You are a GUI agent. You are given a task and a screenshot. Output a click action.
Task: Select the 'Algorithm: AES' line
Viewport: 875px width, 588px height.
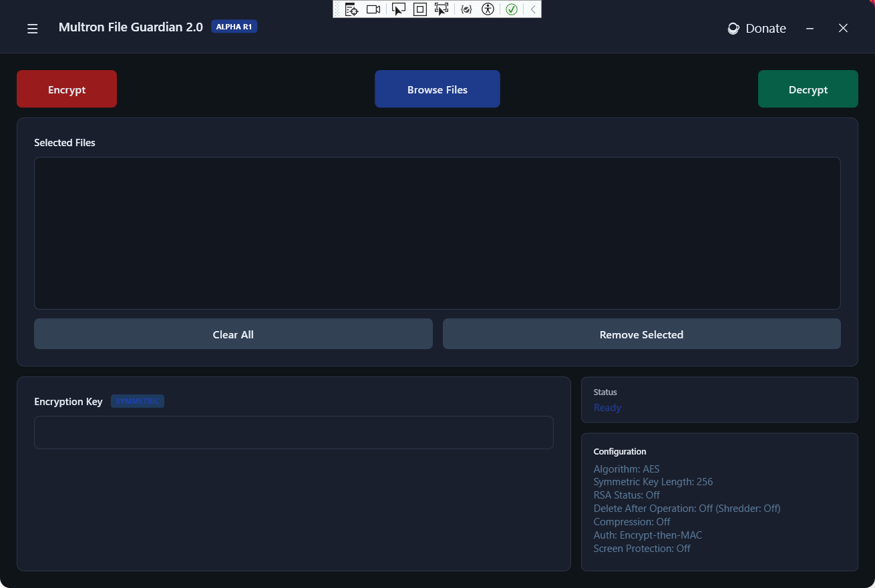pyautogui.click(x=627, y=469)
